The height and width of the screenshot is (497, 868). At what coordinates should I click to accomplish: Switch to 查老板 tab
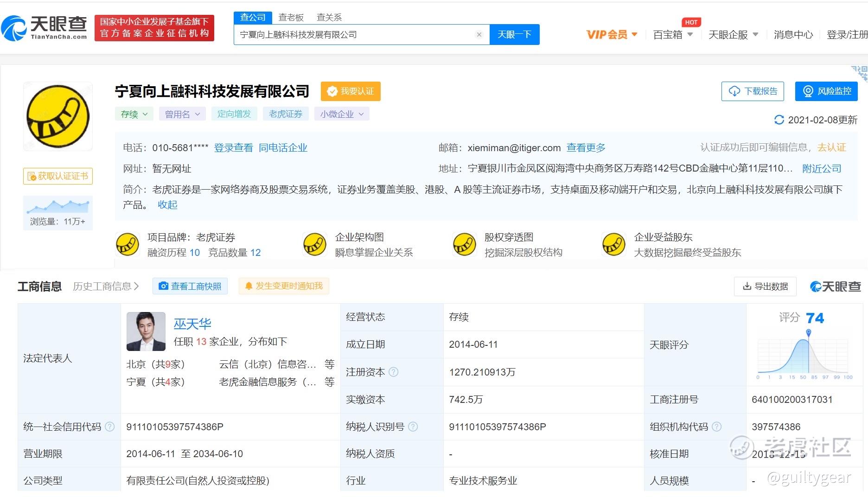291,18
